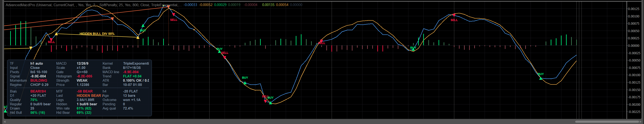The image size is (644, 124).
Task: Click the blue -0.00033 indicator value
Action: pos(190,5)
